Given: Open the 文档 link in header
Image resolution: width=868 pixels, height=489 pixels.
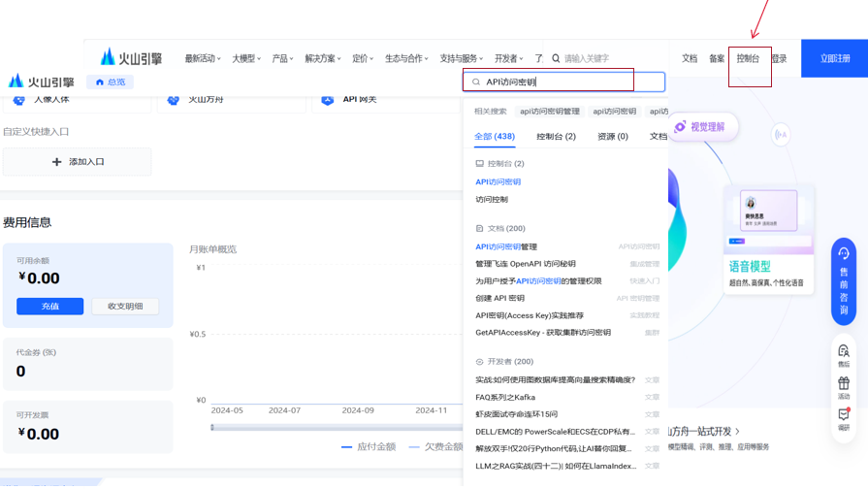Looking at the screenshot, I should [690, 58].
